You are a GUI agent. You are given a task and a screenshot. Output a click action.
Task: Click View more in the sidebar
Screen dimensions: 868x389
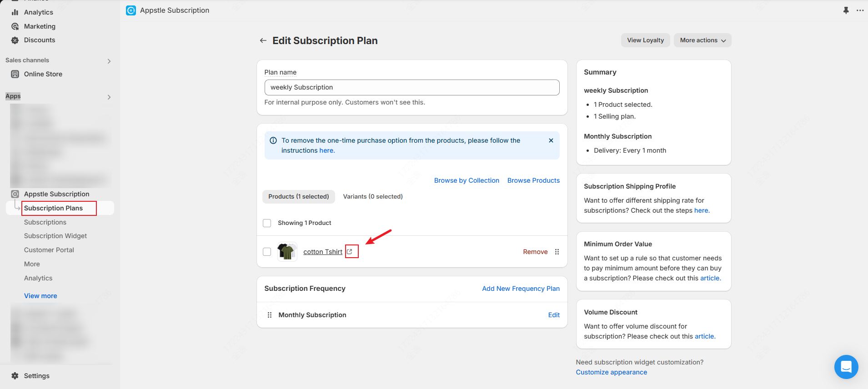[x=40, y=296]
